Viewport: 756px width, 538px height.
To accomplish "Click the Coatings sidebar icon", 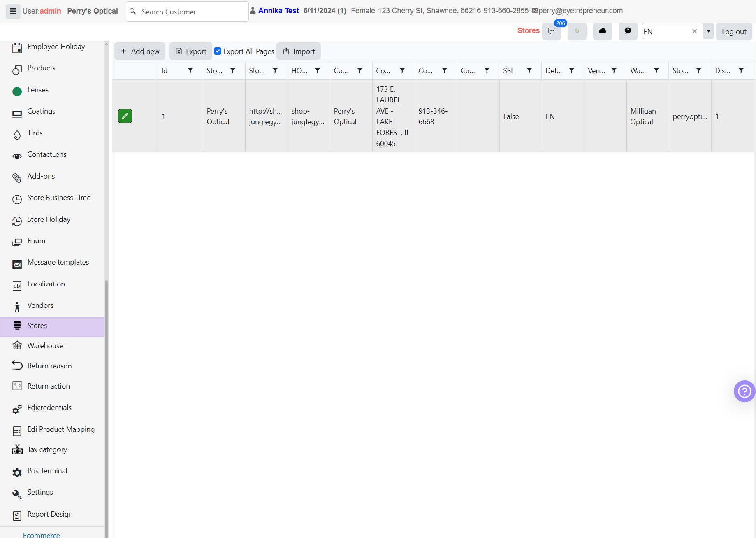I will 17,113.
